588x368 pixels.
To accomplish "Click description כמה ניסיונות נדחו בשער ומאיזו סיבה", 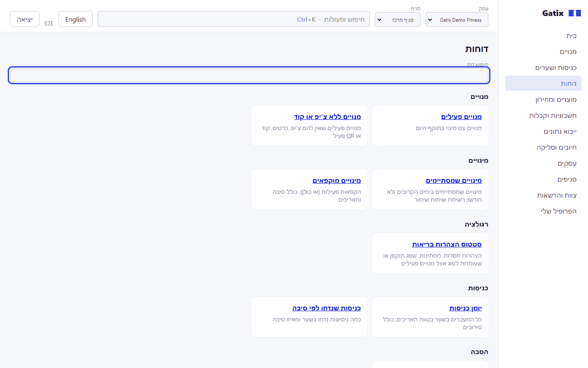I will pos(316,320).
